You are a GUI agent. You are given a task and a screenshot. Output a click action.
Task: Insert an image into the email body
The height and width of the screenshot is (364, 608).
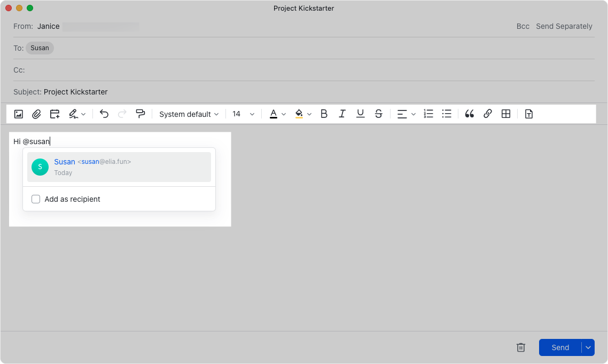pos(18,114)
